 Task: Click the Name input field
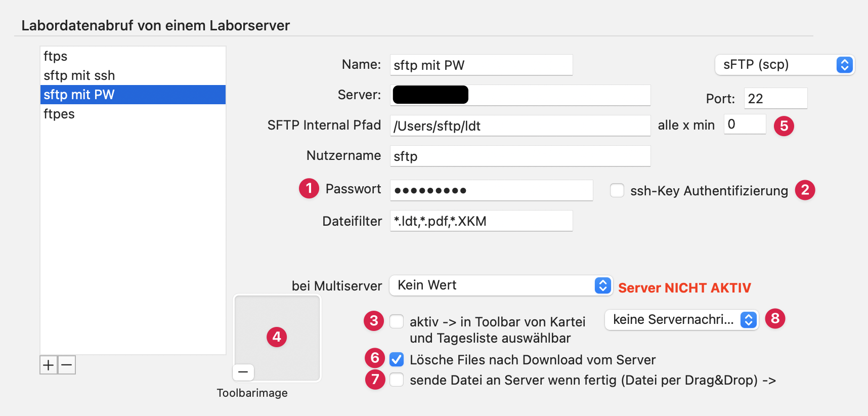pos(482,65)
